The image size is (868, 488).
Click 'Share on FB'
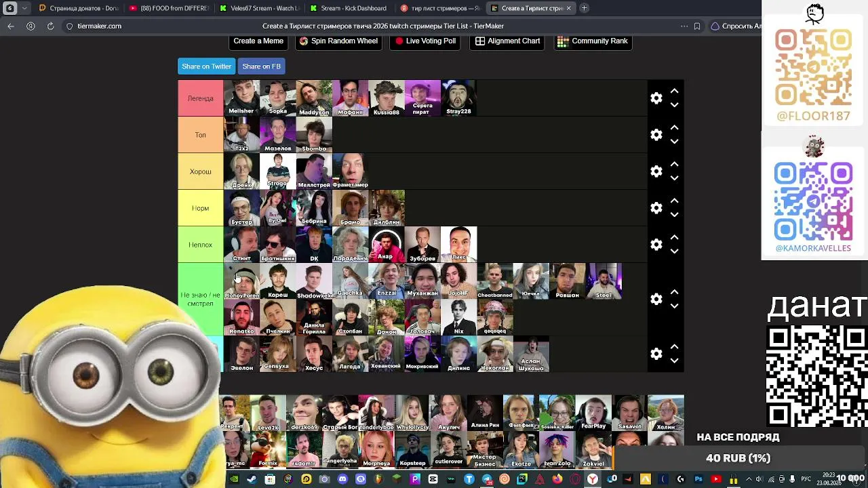tap(261, 66)
